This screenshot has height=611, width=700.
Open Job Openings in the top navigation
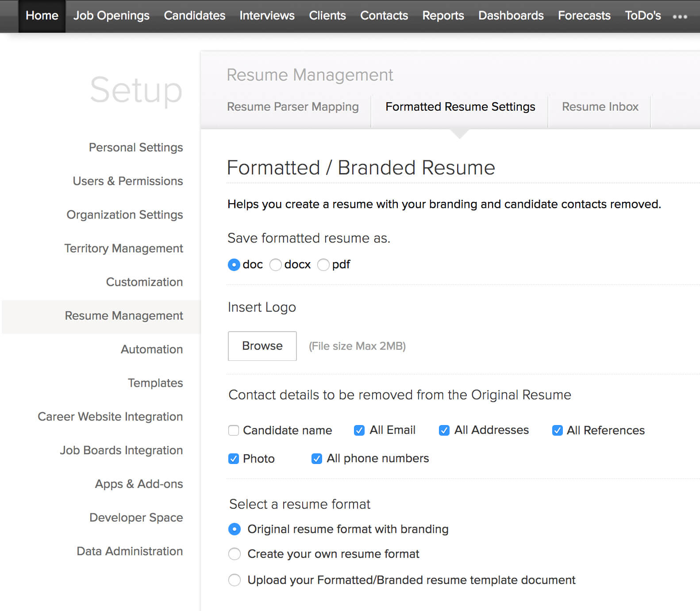(x=111, y=15)
